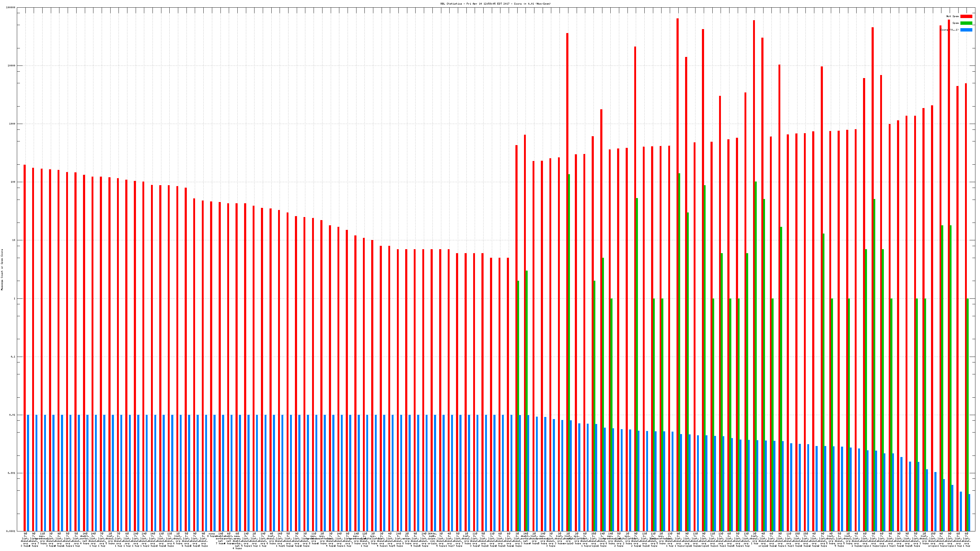Viewport: 980px width, 551px height.
Task: Click the 100 y-axis tick label
Action: coord(13,182)
